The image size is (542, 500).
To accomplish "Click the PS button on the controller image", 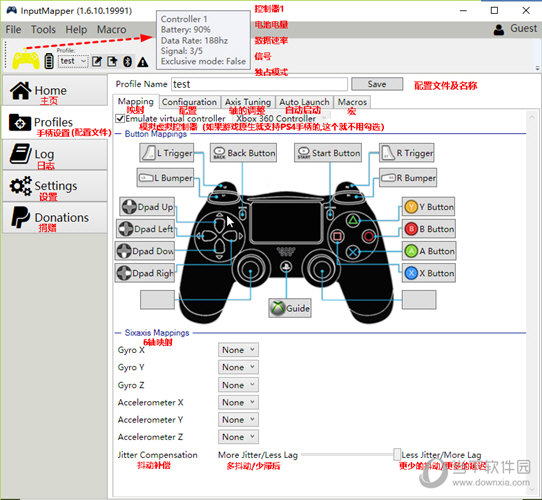I will click(286, 267).
